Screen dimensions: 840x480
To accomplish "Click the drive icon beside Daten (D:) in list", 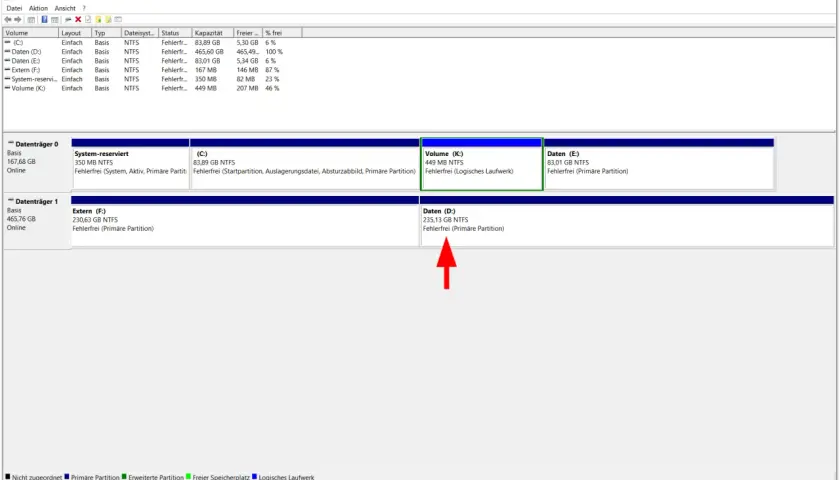I will click(x=8, y=51).
